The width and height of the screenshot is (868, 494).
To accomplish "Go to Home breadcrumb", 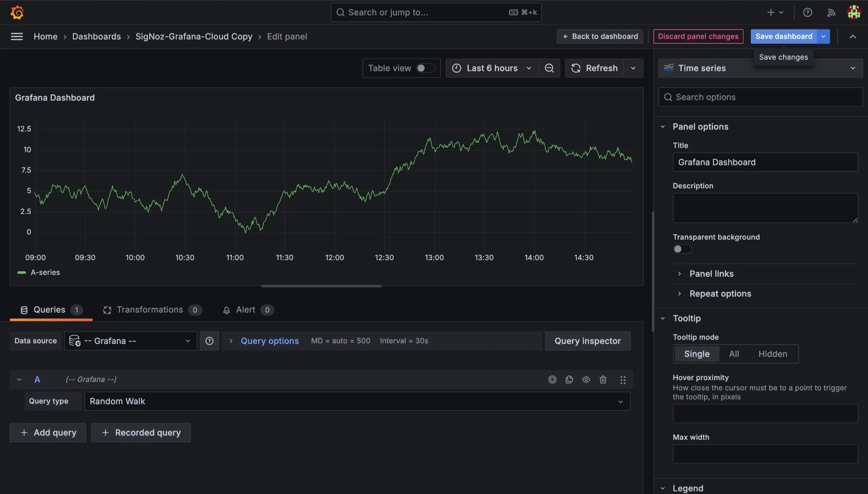I will pyautogui.click(x=46, y=36).
